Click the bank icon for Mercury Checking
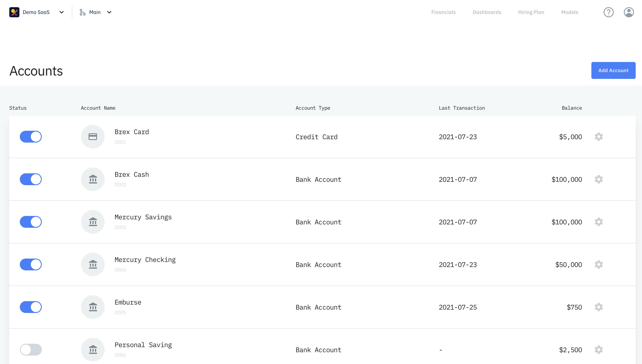642x364 pixels. (x=93, y=264)
